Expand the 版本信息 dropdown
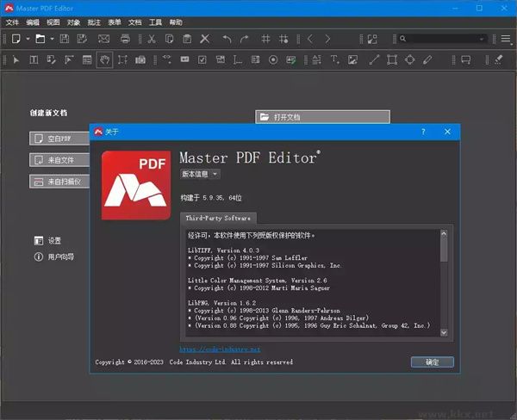This screenshot has width=517, height=420. 200,174
